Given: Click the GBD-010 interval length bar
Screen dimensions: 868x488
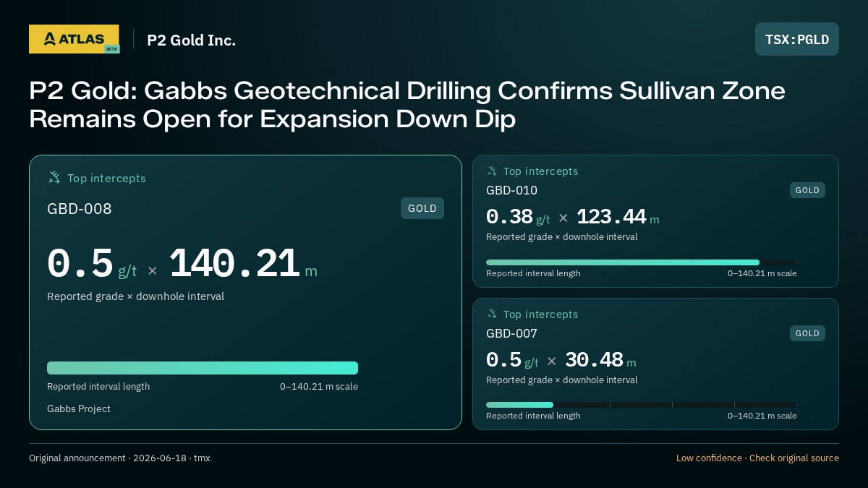Looking at the screenshot, I should coord(641,262).
